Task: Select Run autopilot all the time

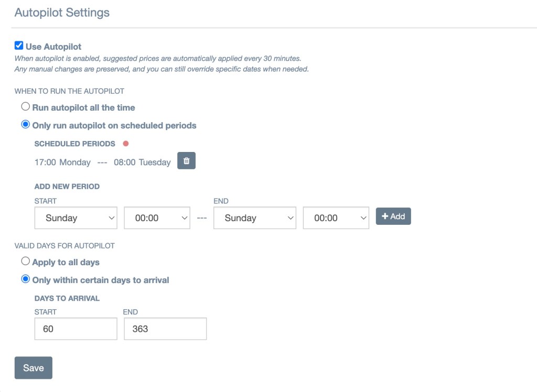Action: click(25, 107)
